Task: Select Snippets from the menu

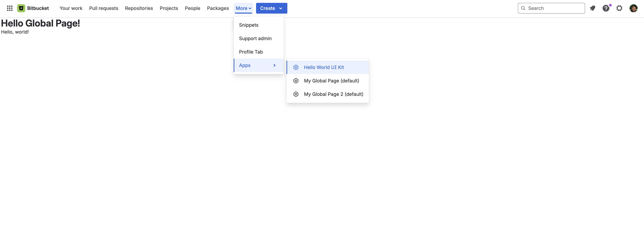Action: (248, 25)
